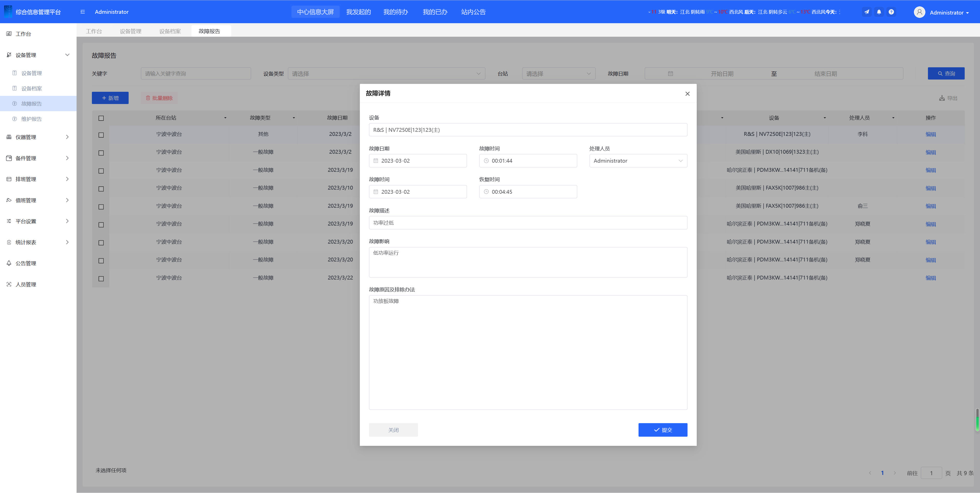Image resolution: width=980 pixels, height=493 pixels.
Task: Click the help question mark icon
Action: tap(891, 12)
